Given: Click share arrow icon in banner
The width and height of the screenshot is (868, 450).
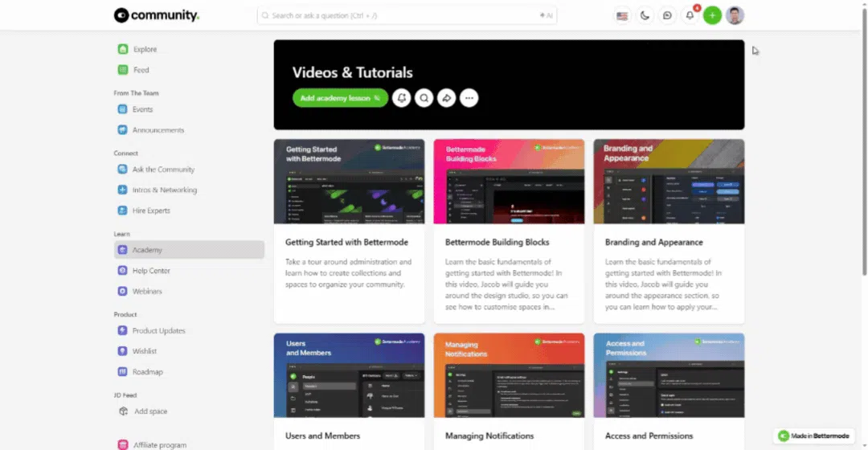Looking at the screenshot, I should [446, 98].
